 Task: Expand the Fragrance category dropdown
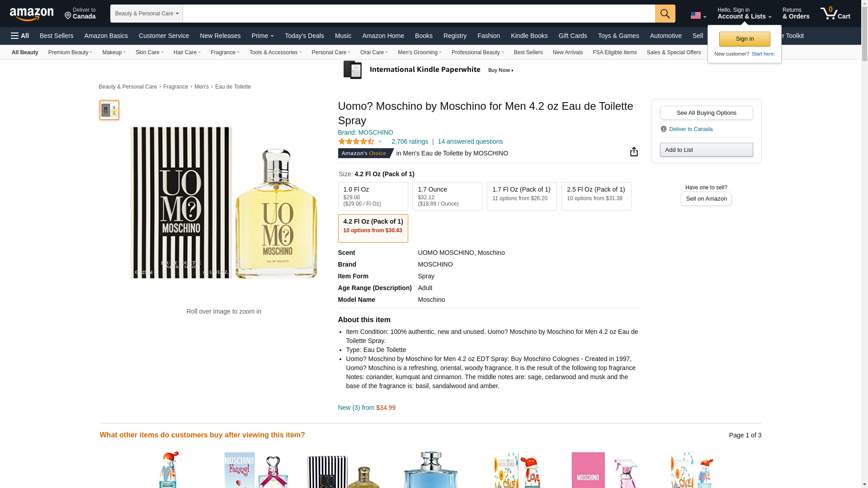pos(225,52)
